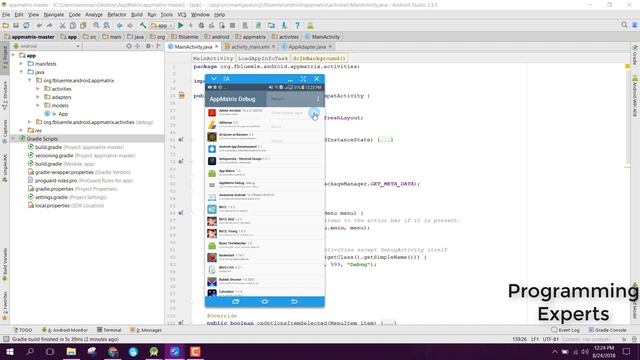The width and height of the screenshot is (640, 360).
Task: Open the Refactor menu
Action: tap(117, 15)
